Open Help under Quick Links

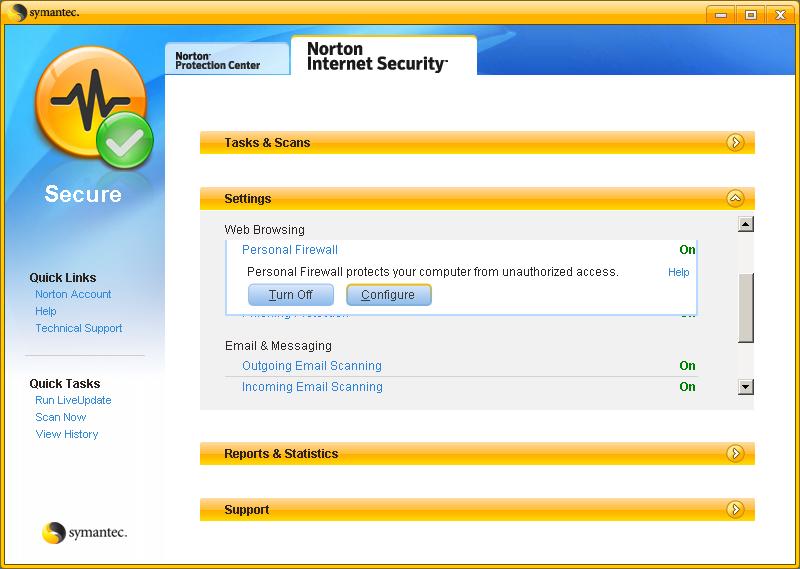[45, 311]
